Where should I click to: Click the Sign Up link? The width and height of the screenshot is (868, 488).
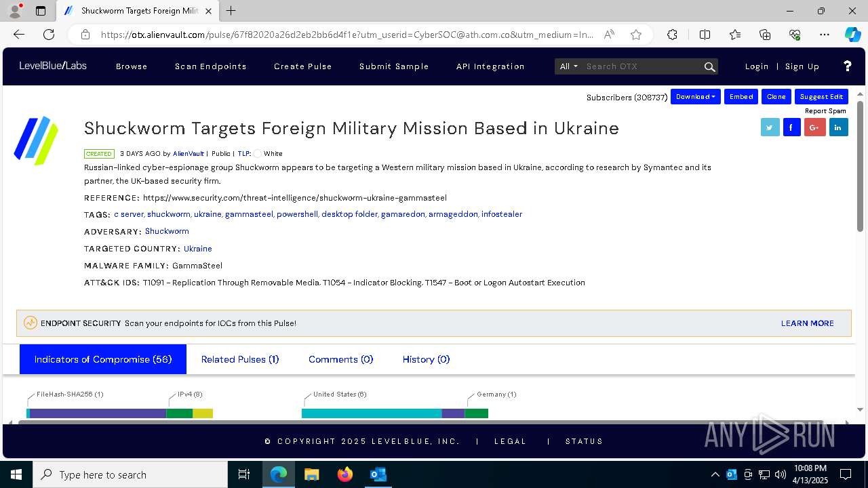tap(802, 66)
